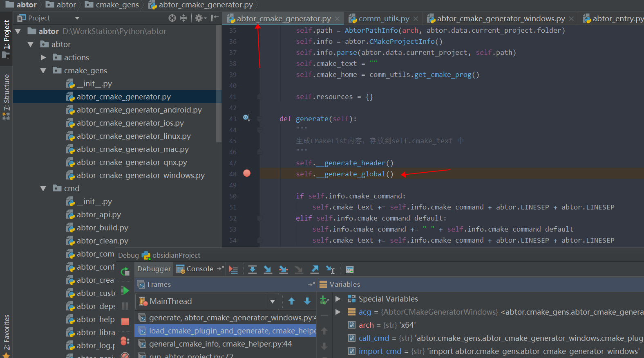Click the red Stop debugging button
This screenshot has width=644, height=358.
[125, 322]
